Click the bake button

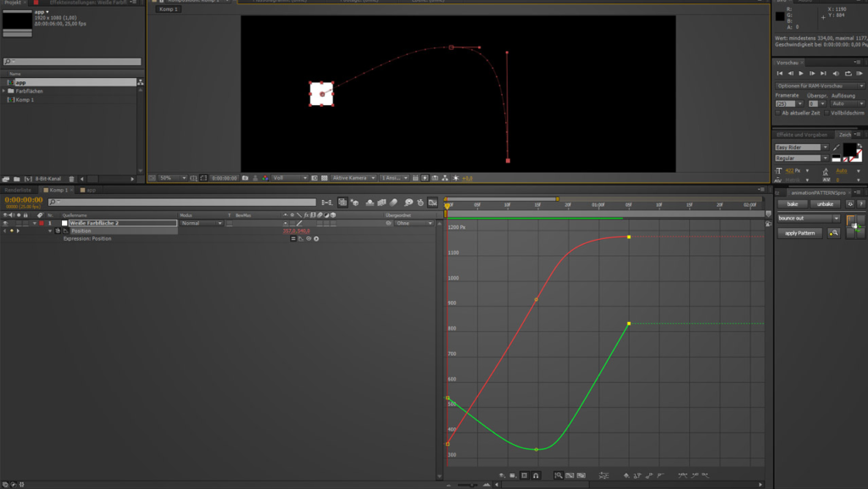793,204
